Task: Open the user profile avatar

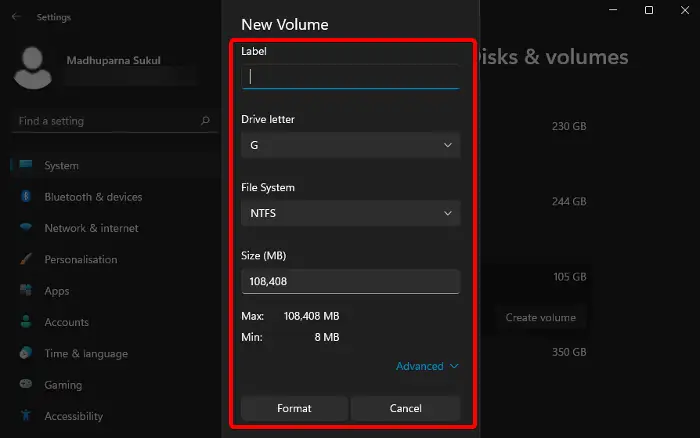Action: [33, 68]
